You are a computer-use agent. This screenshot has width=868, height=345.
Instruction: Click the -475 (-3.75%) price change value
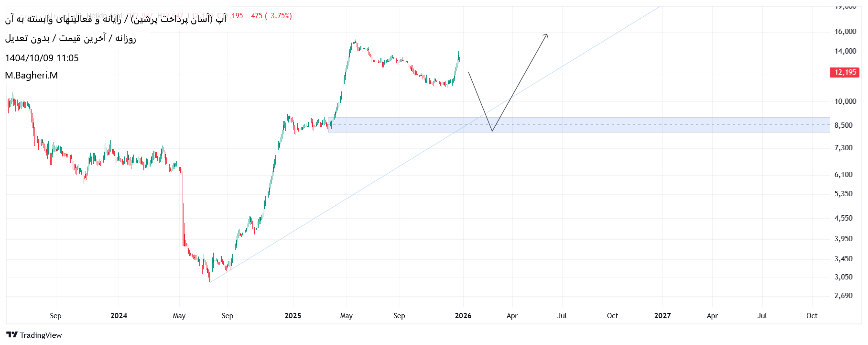pos(270,16)
